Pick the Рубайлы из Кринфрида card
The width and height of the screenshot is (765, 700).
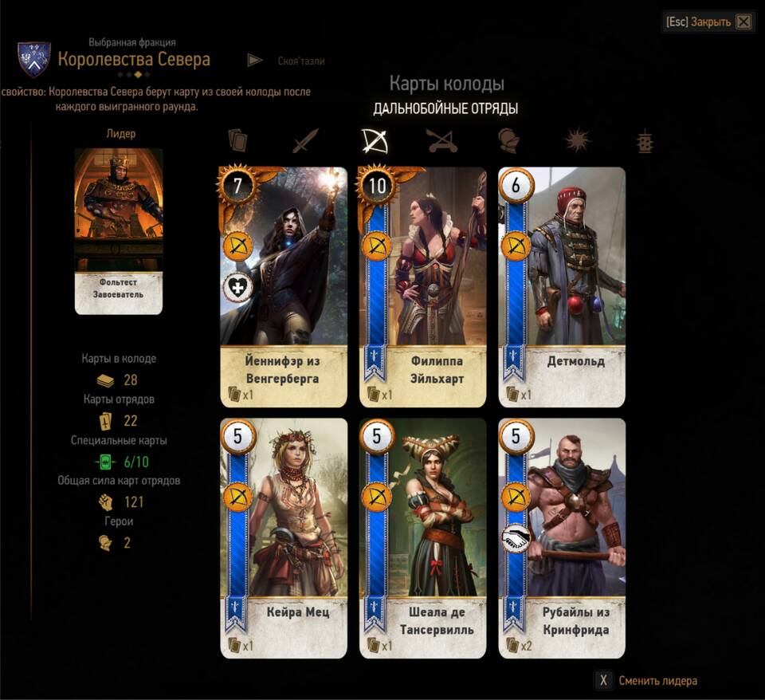pos(562,538)
